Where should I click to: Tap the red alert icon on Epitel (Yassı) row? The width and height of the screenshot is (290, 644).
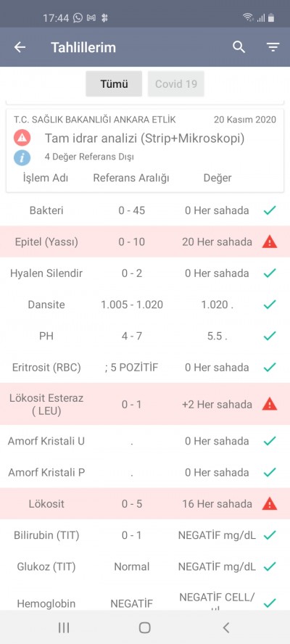(270, 242)
